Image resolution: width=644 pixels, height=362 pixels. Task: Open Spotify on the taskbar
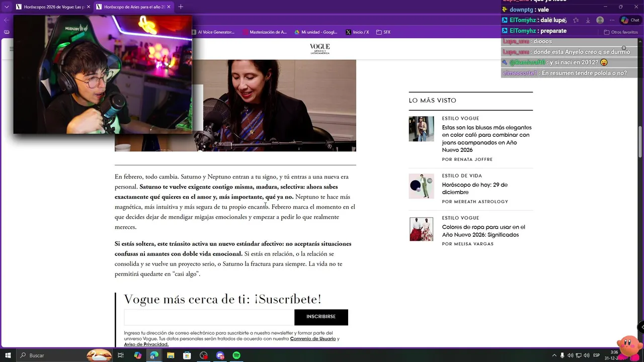tap(236, 355)
